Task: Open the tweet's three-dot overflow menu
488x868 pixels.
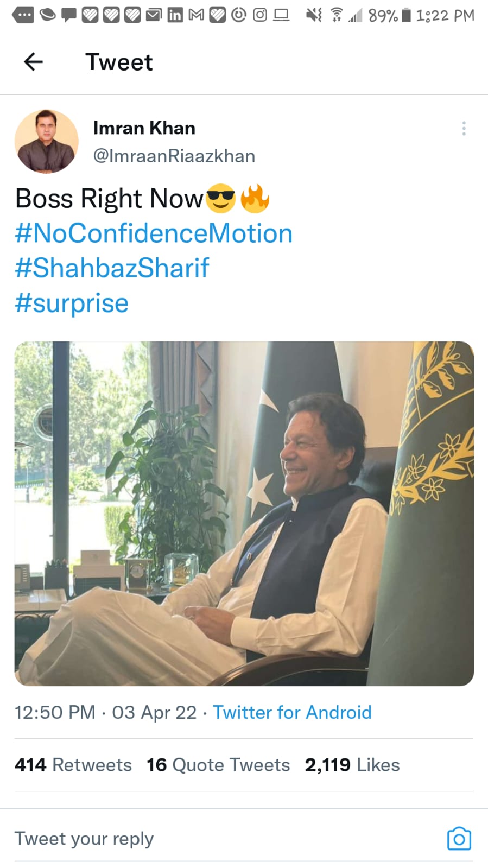Action: (x=464, y=129)
